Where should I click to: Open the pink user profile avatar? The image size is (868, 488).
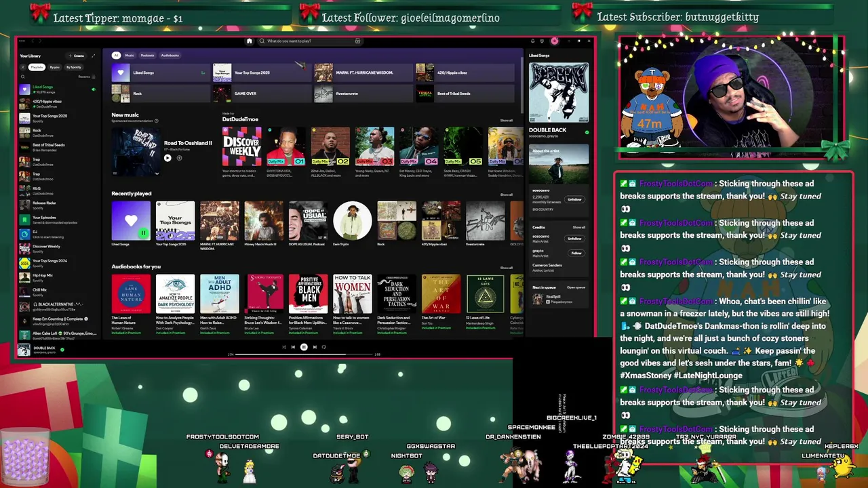(554, 41)
